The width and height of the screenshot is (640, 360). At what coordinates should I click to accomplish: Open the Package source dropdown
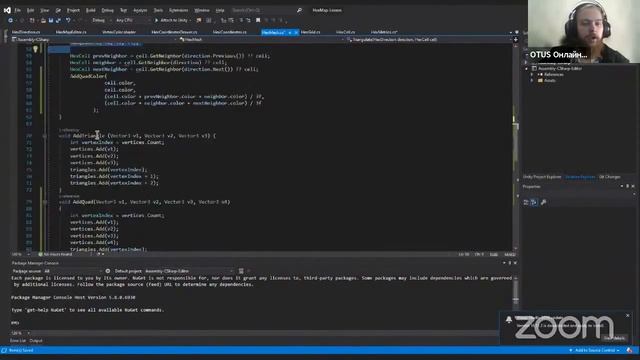point(73,271)
